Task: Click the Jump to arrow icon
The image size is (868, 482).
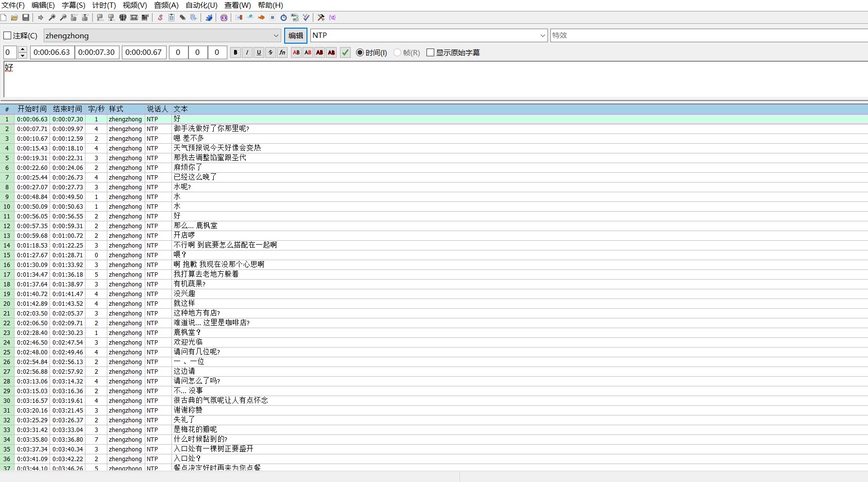Action: coord(41,17)
